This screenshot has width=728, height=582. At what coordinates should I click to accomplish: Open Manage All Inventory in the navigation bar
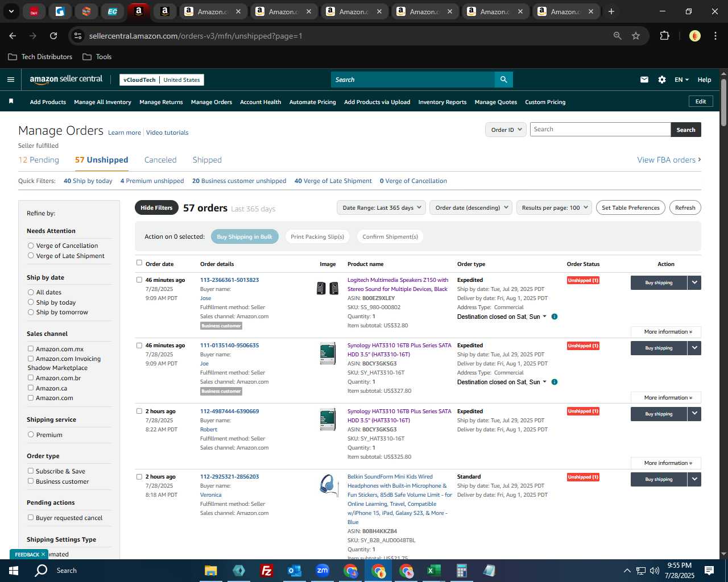[x=102, y=102]
